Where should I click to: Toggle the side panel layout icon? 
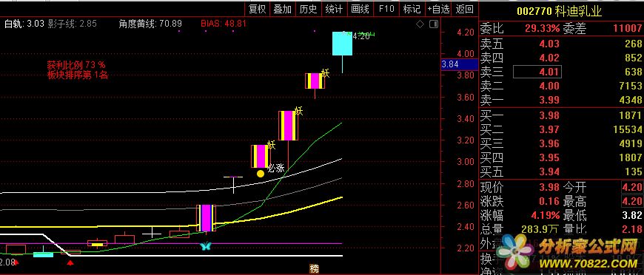coord(434,24)
